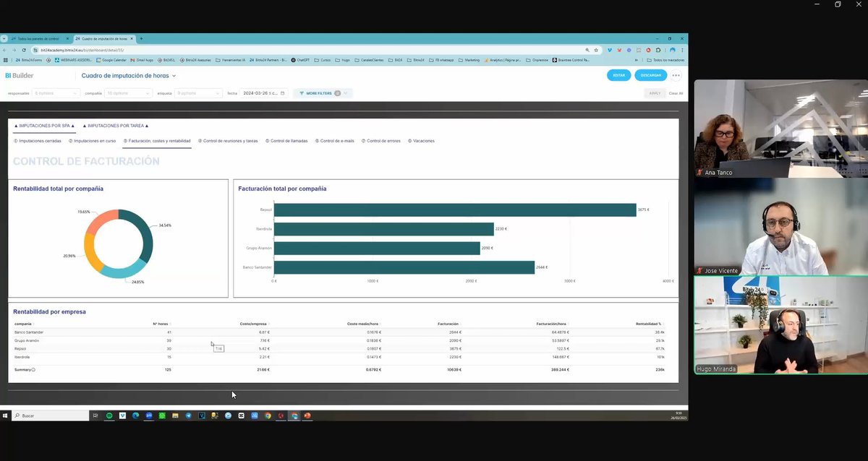
Task: Open the Windows Start menu
Action: coord(6,415)
